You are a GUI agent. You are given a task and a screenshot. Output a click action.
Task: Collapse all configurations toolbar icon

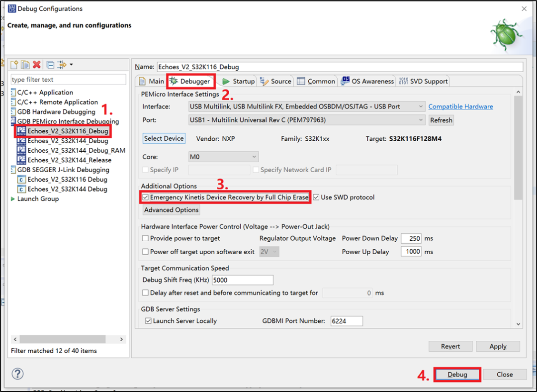tap(50, 64)
